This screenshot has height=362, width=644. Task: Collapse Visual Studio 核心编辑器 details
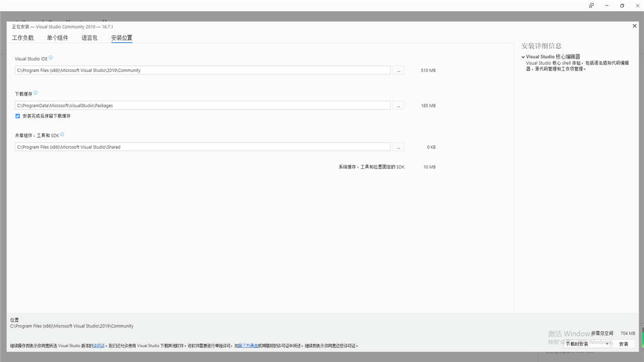pyautogui.click(x=523, y=56)
